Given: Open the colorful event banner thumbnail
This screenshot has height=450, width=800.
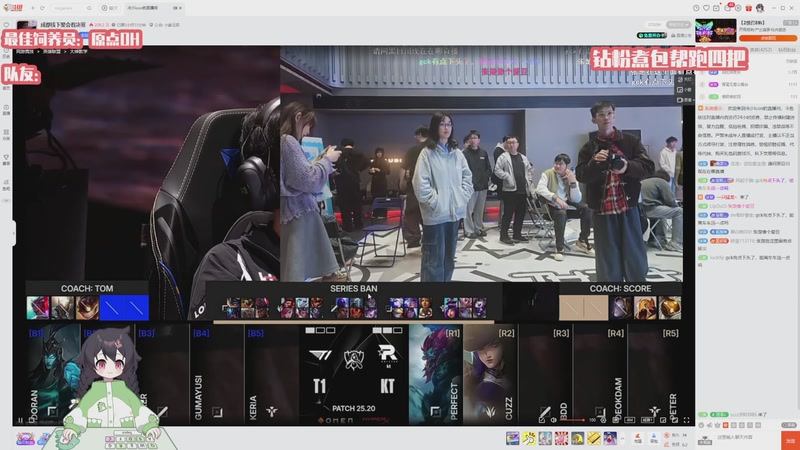Looking at the screenshot, I should click(x=715, y=30).
